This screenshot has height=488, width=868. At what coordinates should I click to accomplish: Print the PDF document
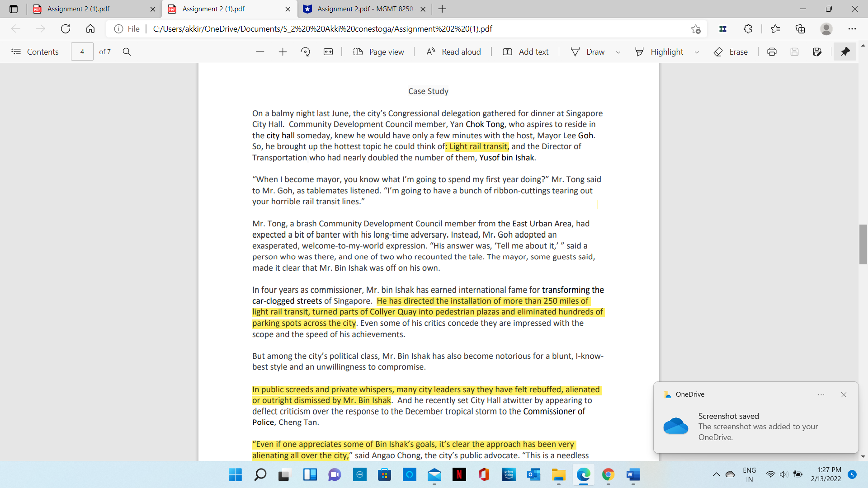[772, 52]
